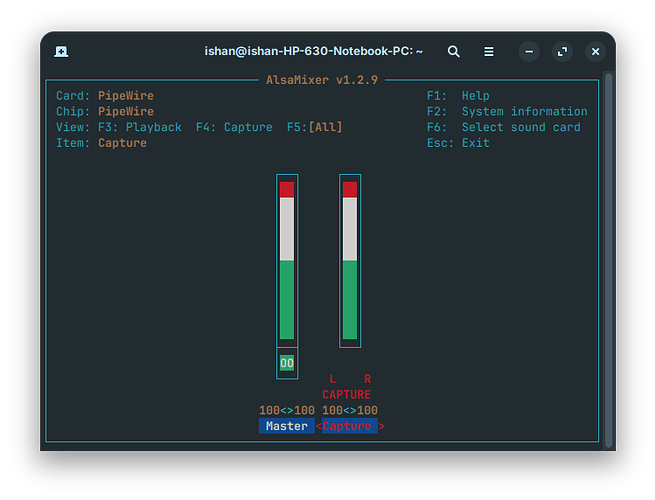Click the Chip: PipeWire text
The height and width of the screenshot is (500, 655).
click(105, 112)
